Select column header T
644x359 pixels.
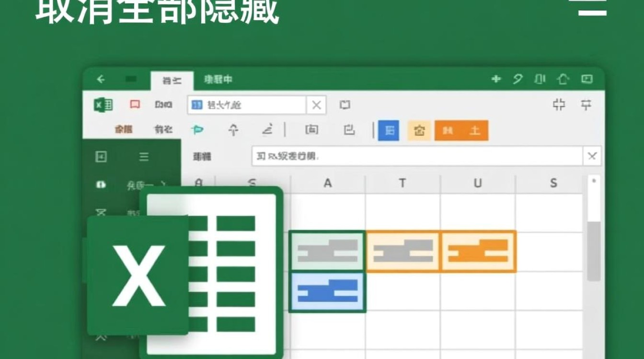(x=402, y=183)
